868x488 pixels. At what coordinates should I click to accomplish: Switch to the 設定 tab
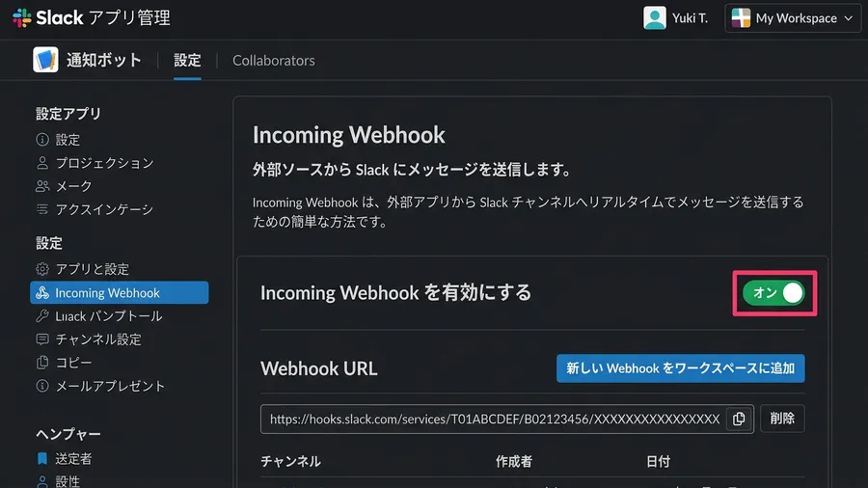[x=187, y=61]
